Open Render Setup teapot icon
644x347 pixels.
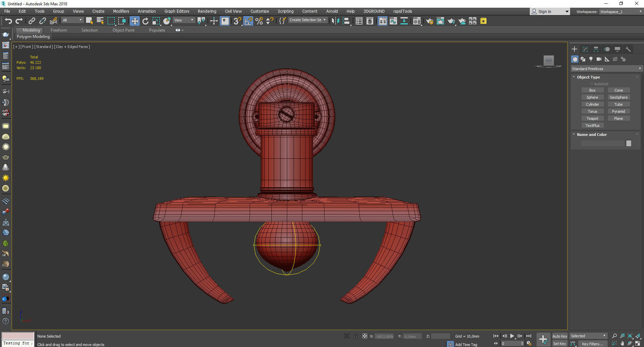pyautogui.click(x=429, y=21)
